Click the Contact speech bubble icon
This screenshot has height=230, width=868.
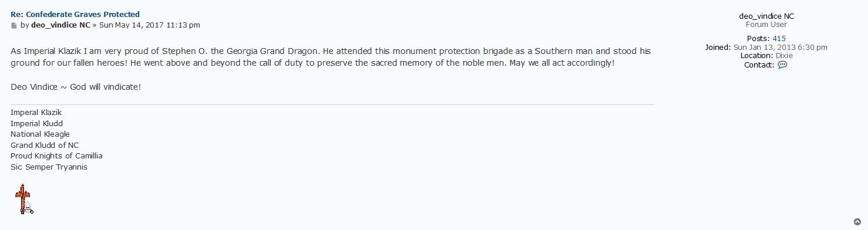click(782, 65)
